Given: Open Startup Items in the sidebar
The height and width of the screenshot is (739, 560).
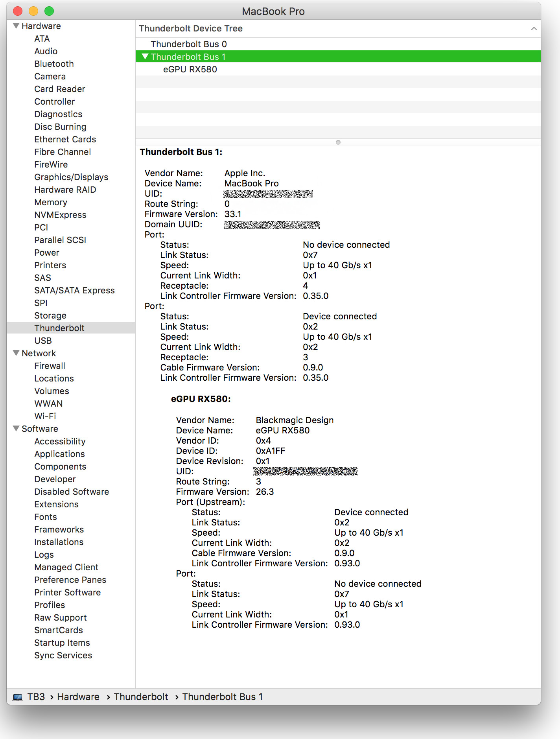Looking at the screenshot, I should point(62,643).
